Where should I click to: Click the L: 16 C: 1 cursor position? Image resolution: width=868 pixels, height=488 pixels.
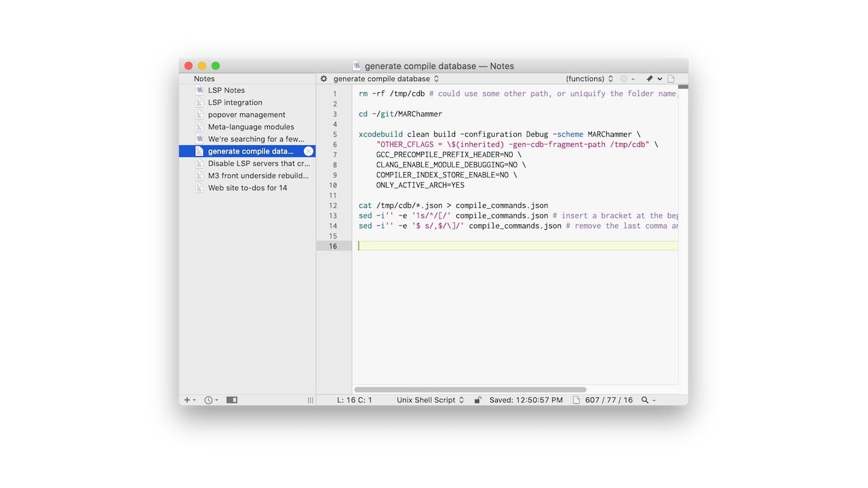[355, 400]
